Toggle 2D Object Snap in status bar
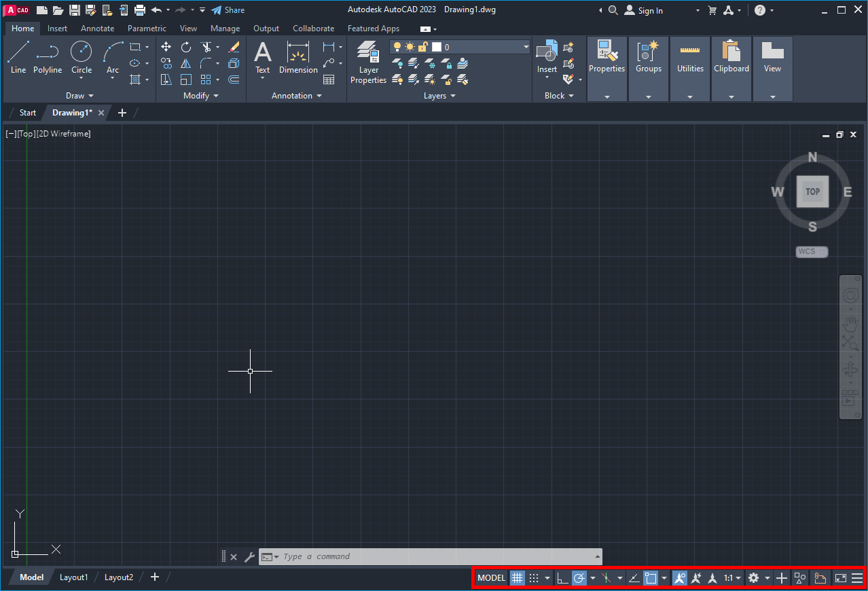 pos(651,578)
